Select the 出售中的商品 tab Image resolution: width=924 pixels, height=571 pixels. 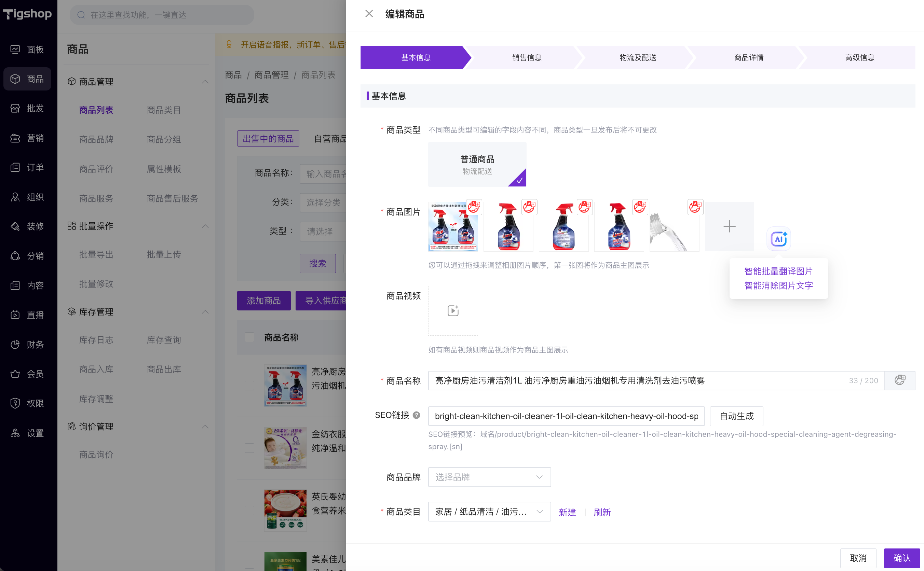[x=268, y=139]
